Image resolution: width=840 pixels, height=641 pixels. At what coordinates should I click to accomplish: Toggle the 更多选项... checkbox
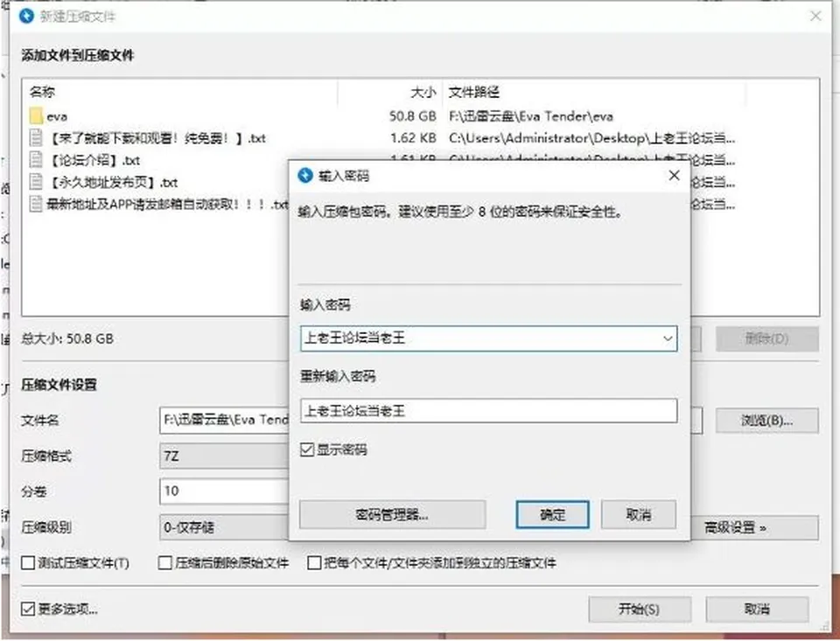tap(28, 609)
